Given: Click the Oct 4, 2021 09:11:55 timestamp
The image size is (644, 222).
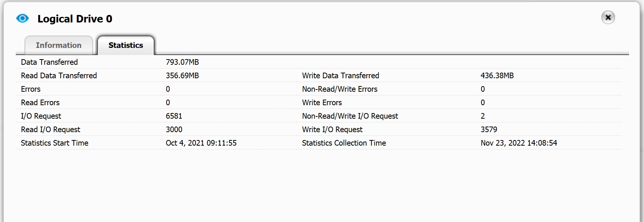Looking at the screenshot, I should click(x=201, y=143).
